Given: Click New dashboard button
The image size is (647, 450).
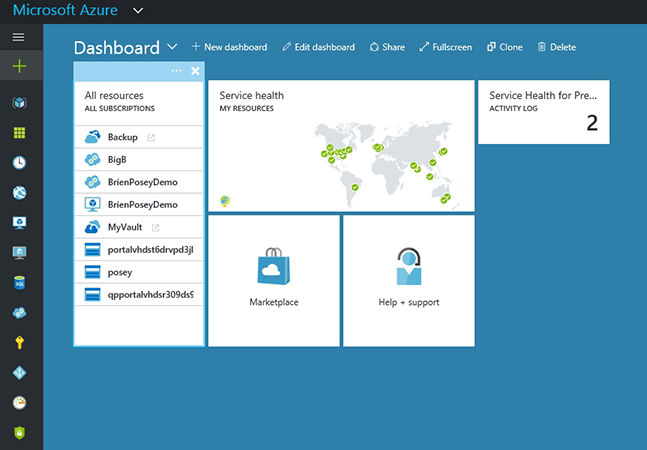Looking at the screenshot, I should coord(229,47).
